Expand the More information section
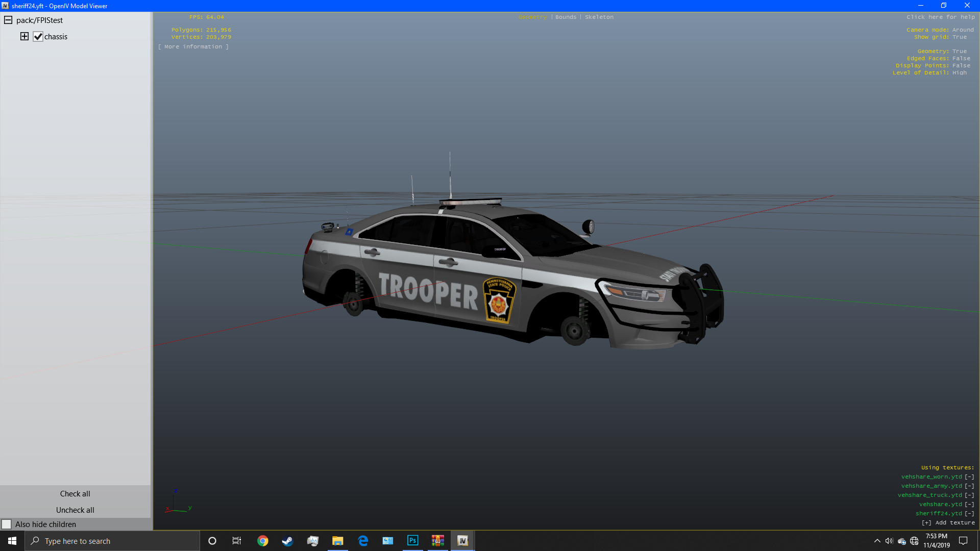Screen dimensions: 980x551 193,47
